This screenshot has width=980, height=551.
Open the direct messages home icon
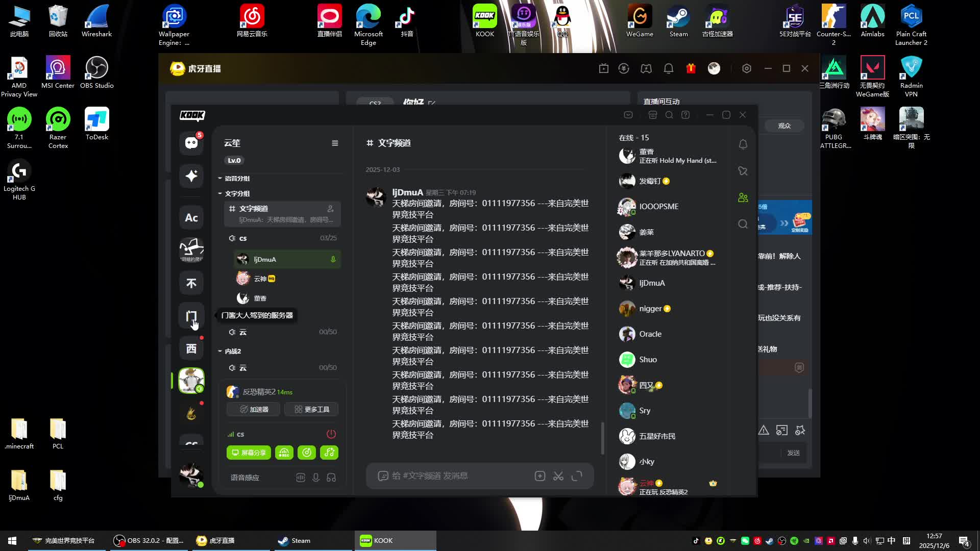pyautogui.click(x=191, y=143)
